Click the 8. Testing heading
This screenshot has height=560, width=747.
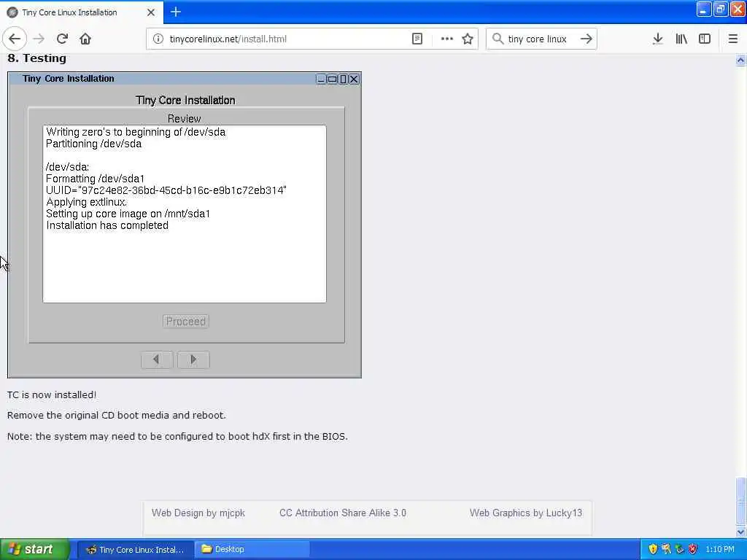point(36,58)
